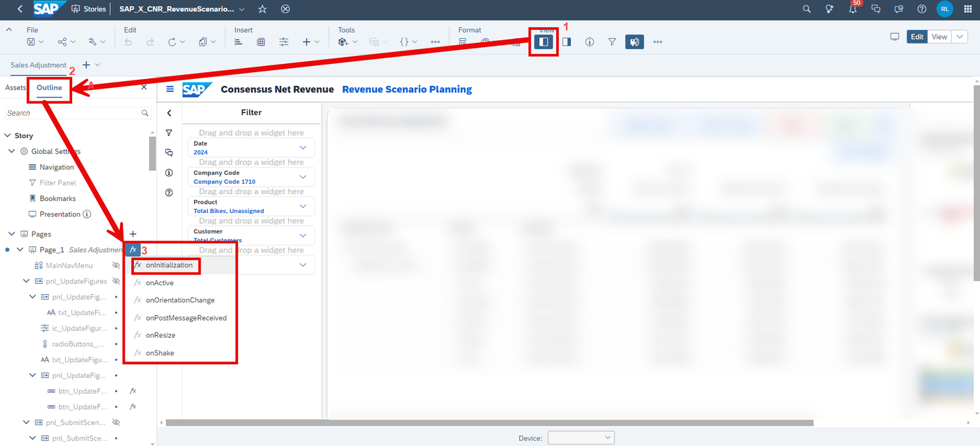Go back using the header arrow
Image resolution: width=980 pixels, height=446 pixels.
[x=19, y=9]
